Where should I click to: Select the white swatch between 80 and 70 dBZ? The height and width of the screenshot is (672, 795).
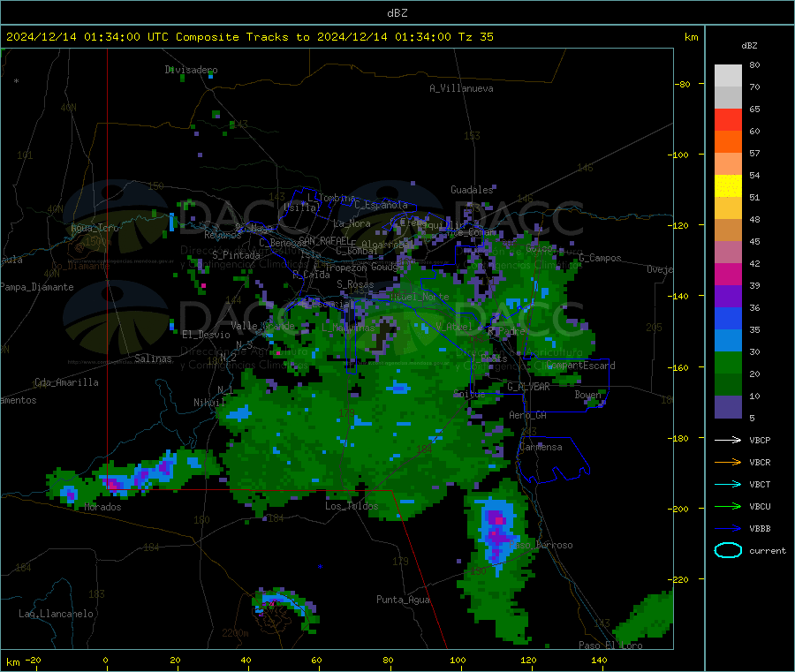728,76
